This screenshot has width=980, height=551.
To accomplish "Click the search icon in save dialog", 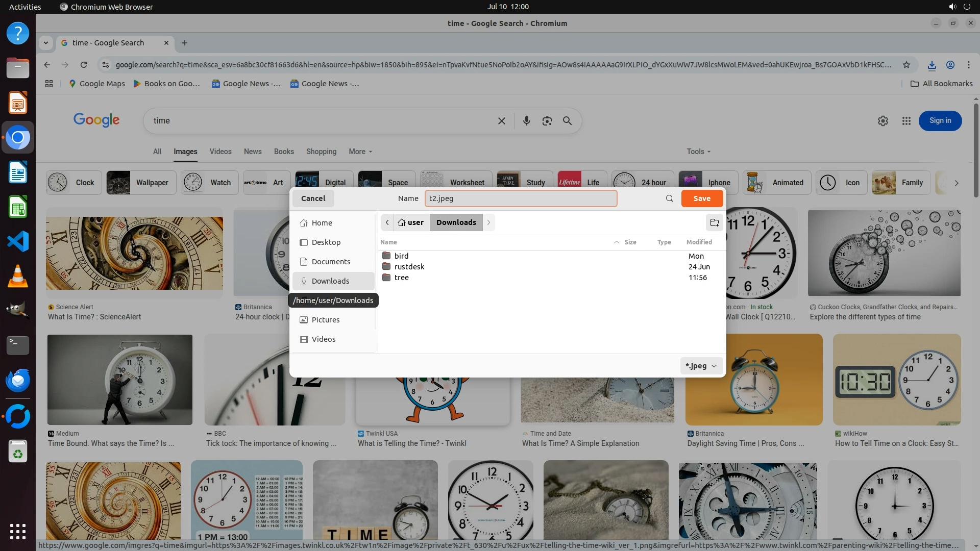I will pos(669,198).
